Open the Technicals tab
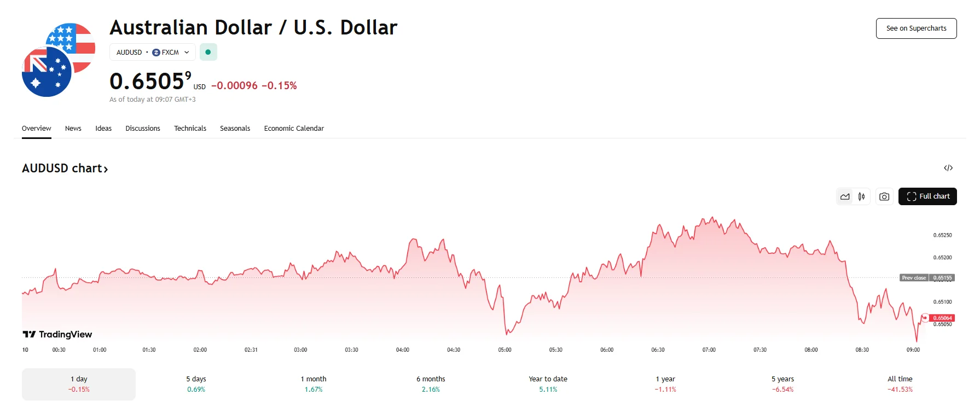The image size is (980, 412). [x=190, y=129]
